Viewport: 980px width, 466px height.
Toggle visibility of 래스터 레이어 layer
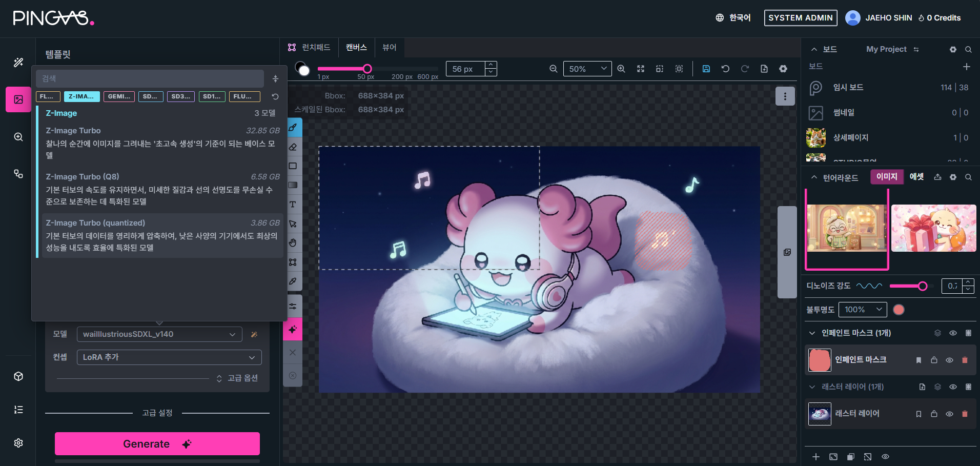tap(949, 414)
